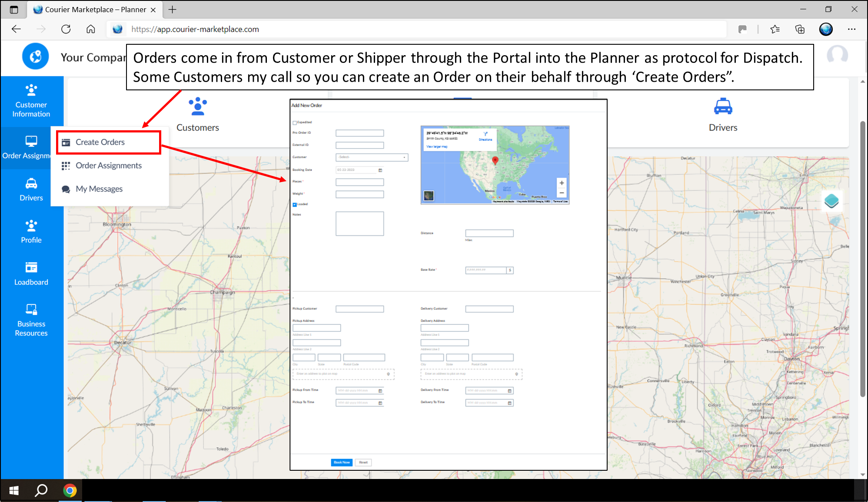The width and height of the screenshot is (868, 502).
Task: Launch Chrome from the taskbar
Action: 70,490
